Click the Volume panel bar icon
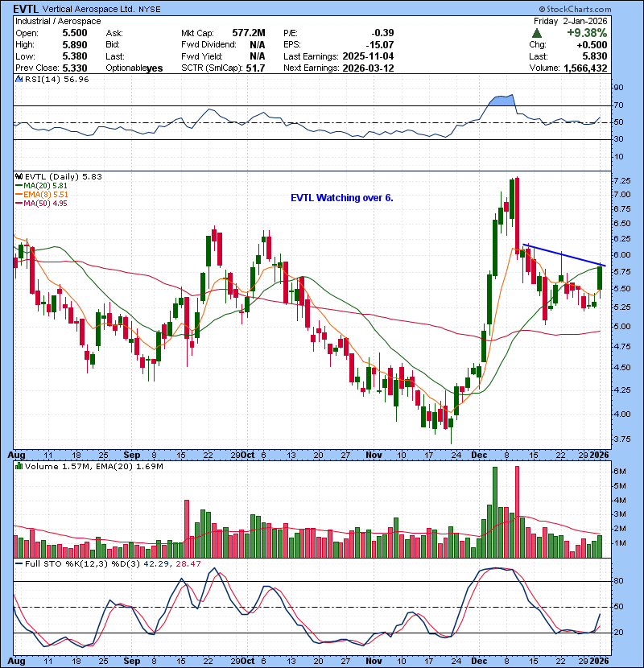This screenshot has width=644, height=668. (19, 466)
